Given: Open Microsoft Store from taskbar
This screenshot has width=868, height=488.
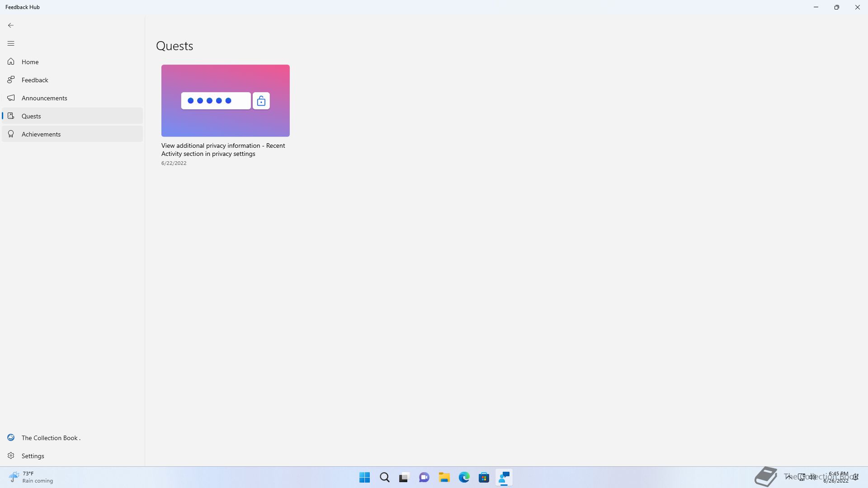Looking at the screenshot, I should click(484, 477).
